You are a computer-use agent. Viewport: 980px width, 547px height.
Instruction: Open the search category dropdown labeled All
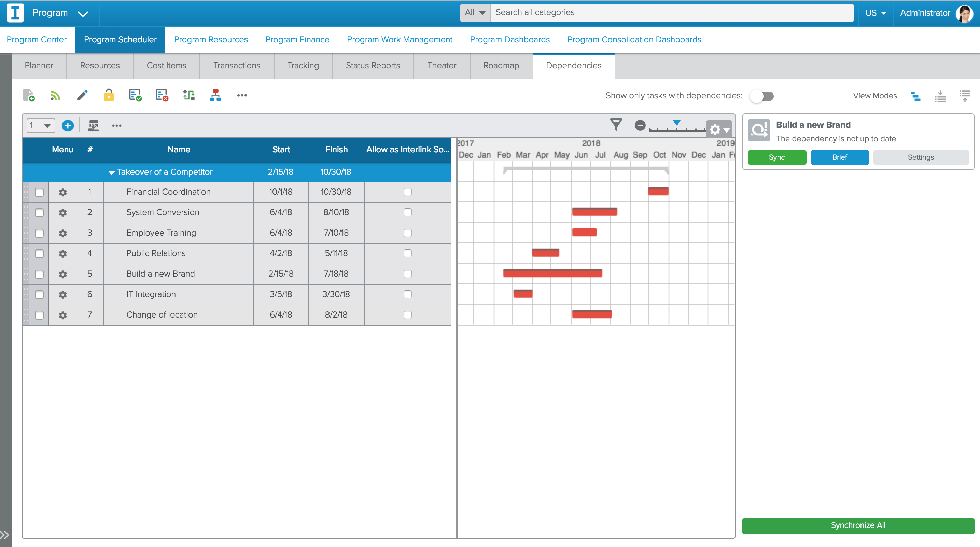pos(474,12)
